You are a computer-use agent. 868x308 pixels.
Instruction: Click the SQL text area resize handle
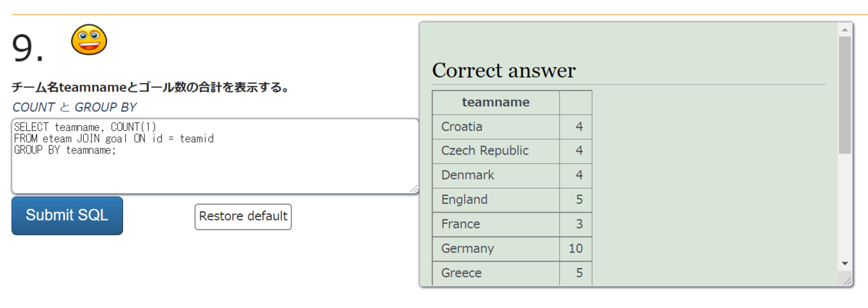click(414, 189)
